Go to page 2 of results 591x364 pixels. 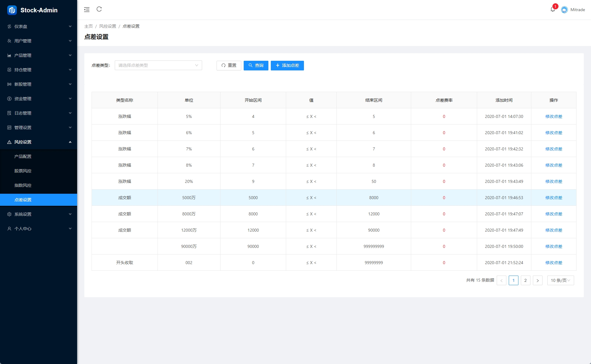[x=525, y=280]
